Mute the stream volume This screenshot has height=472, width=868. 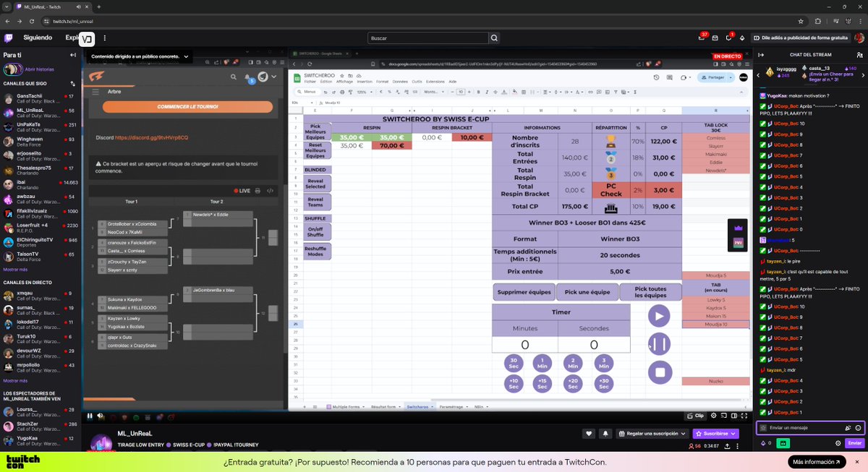pos(101,416)
